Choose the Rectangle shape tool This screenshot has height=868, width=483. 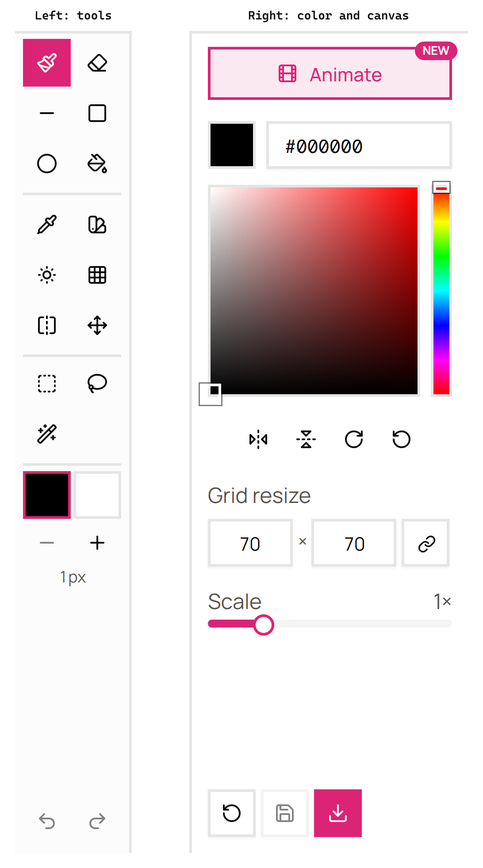point(97,113)
